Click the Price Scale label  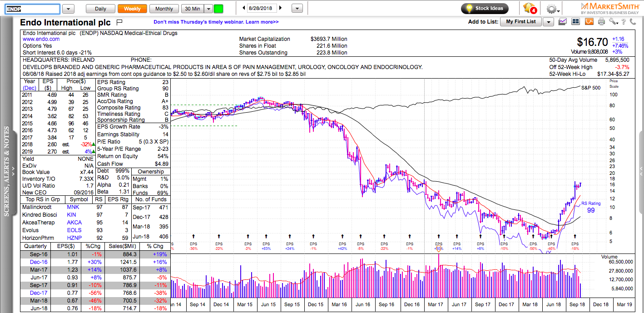point(614,84)
